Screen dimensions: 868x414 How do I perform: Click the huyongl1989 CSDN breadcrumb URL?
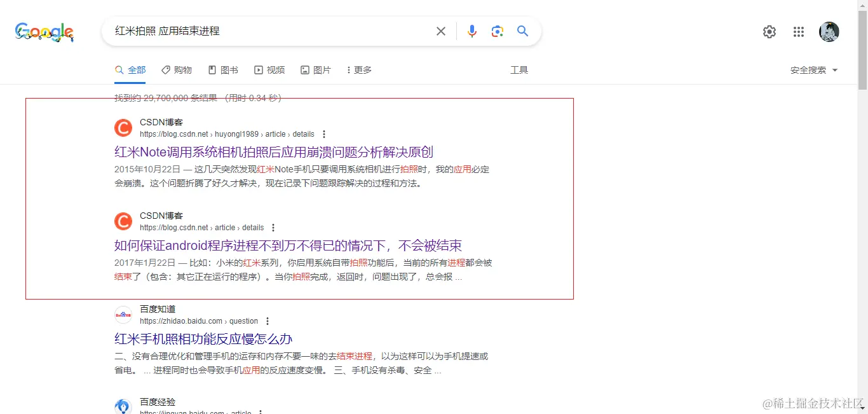click(x=227, y=134)
